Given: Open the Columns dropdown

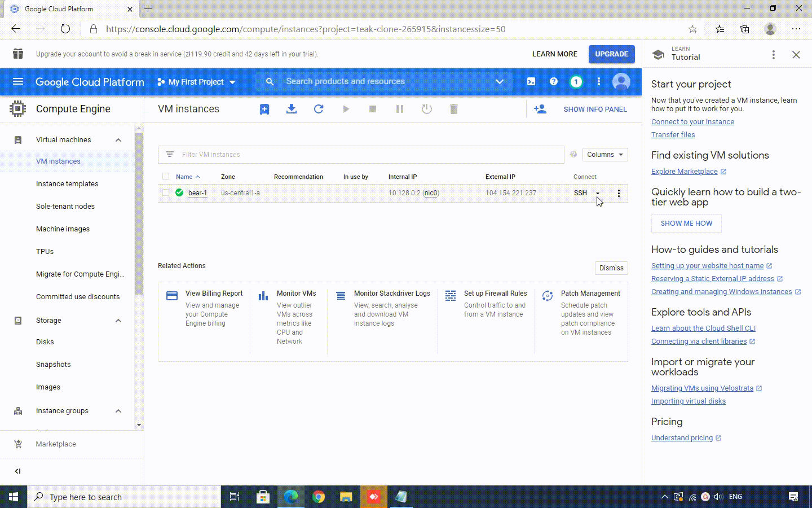Looking at the screenshot, I should tap(605, 155).
